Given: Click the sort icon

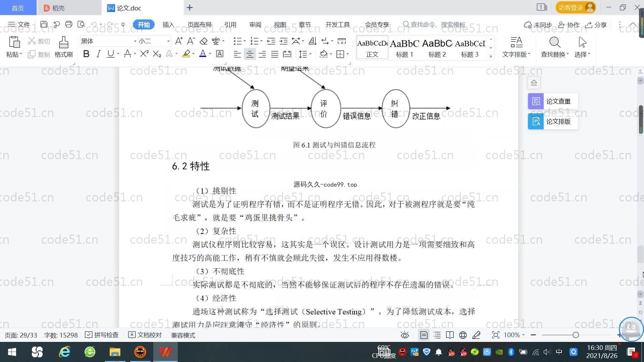Looking at the screenshot, I should point(313,41).
